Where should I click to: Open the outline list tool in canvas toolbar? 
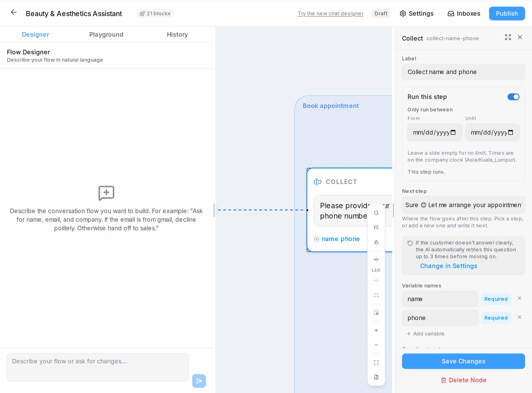376,227
